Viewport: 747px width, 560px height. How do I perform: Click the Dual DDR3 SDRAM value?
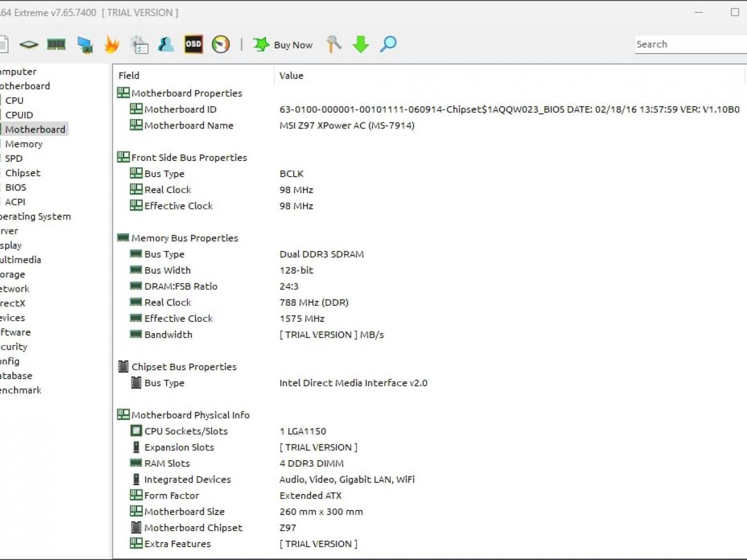tap(322, 254)
